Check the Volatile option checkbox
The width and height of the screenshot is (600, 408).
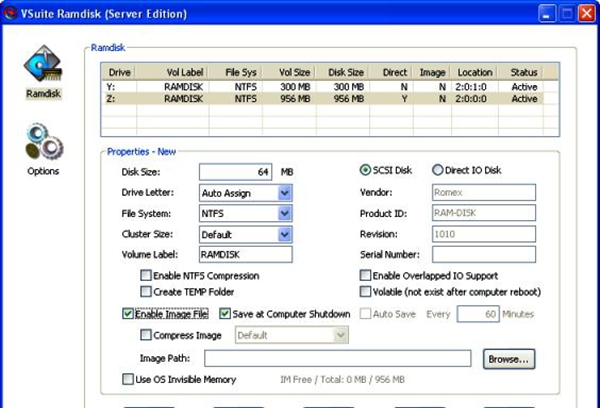[x=365, y=292]
